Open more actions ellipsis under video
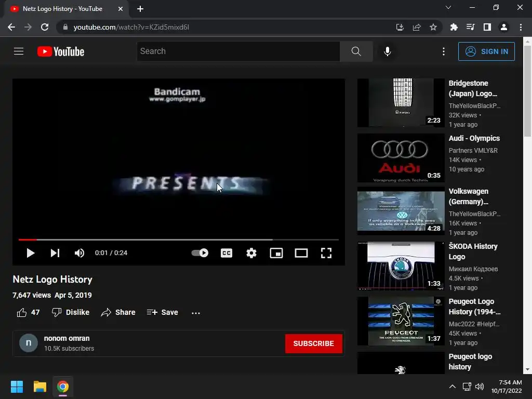Image resolution: width=532 pixels, height=399 pixels. pyautogui.click(x=196, y=313)
